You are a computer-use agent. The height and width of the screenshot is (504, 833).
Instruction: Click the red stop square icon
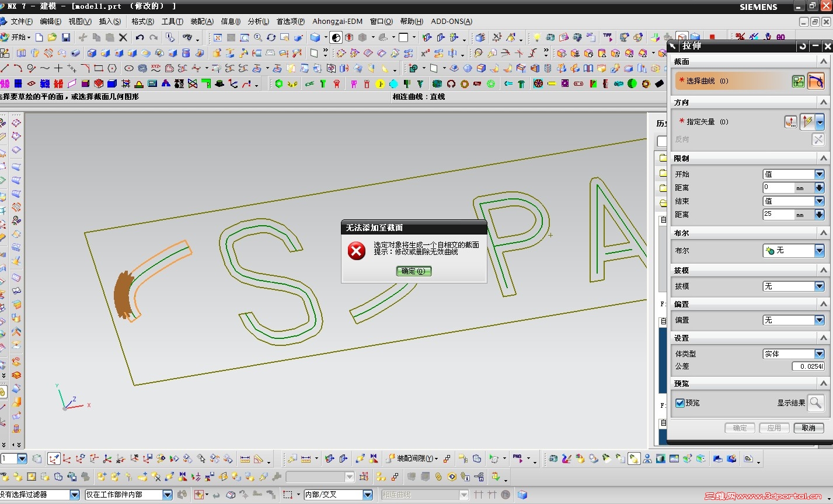coord(712,37)
